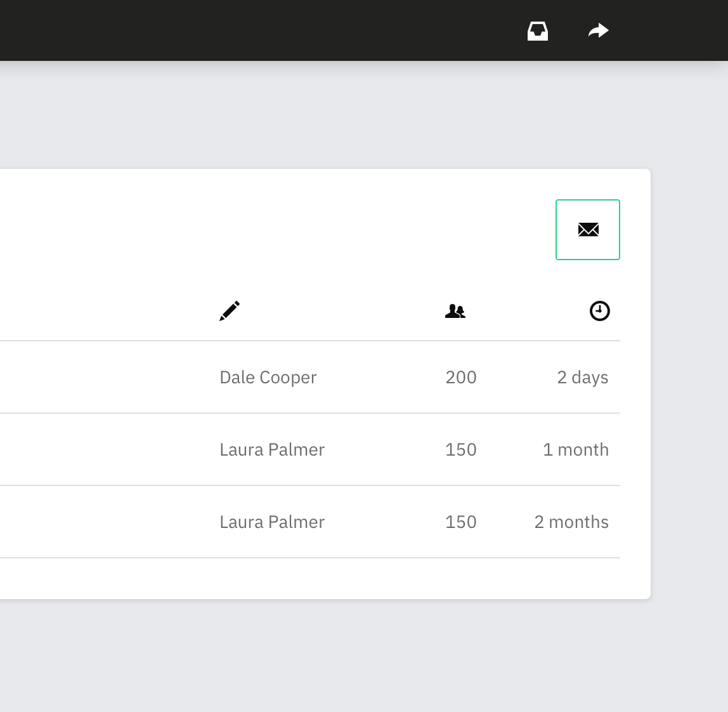Click the 2 months cell
The height and width of the screenshot is (712, 728).
571,522
